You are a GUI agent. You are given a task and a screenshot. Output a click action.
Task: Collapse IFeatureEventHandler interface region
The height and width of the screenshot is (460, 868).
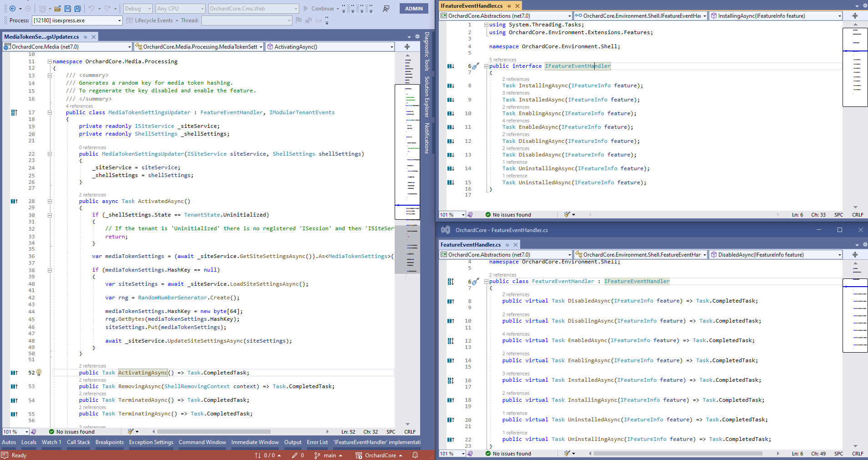coord(486,66)
